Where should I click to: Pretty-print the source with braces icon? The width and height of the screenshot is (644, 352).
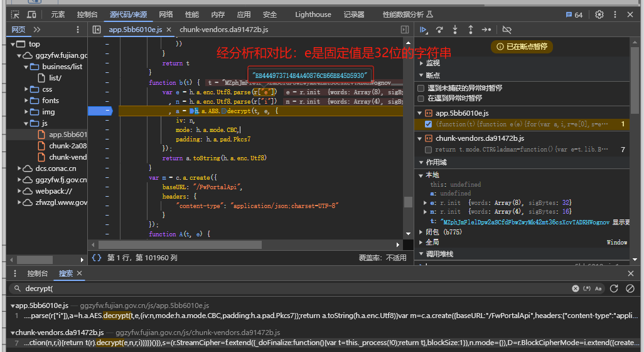coord(96,258)
